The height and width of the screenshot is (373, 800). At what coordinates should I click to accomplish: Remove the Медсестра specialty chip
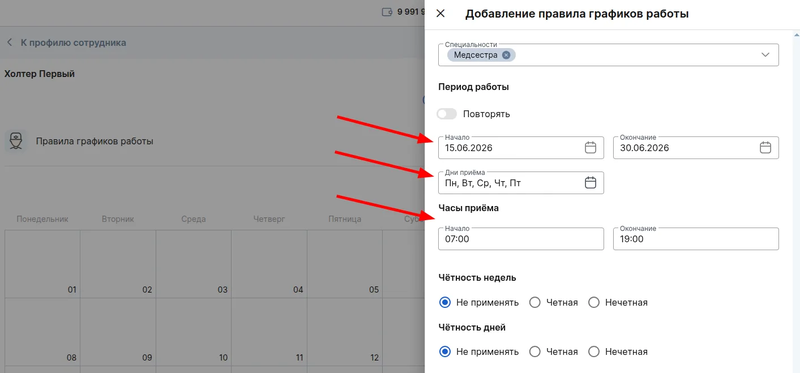506,55
